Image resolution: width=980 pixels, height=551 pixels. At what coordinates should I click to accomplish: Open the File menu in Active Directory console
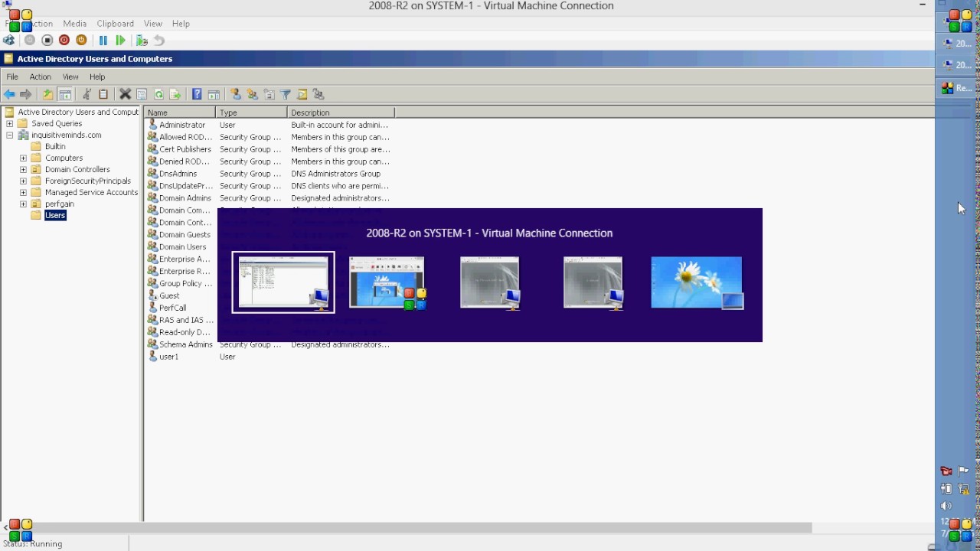[x=12, y=77]
